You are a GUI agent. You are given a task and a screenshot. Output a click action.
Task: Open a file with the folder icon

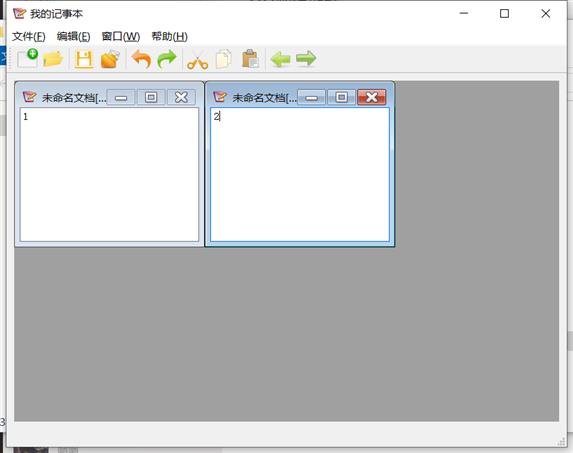[53, 59]
